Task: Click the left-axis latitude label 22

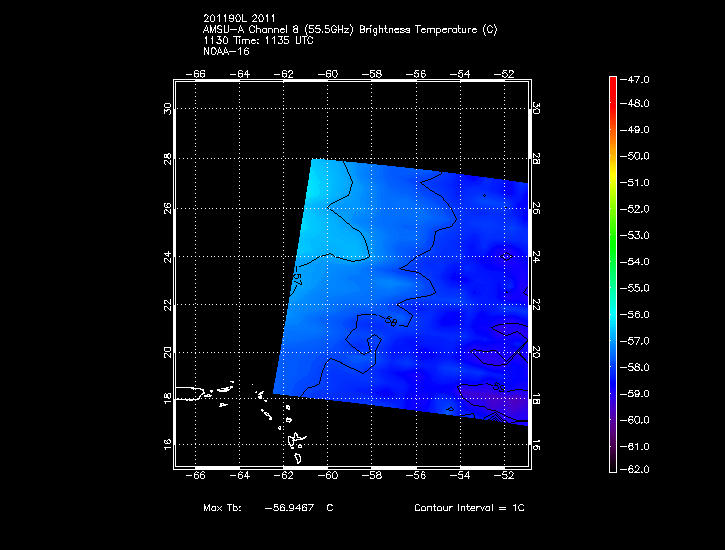Action: pos(167,305)
